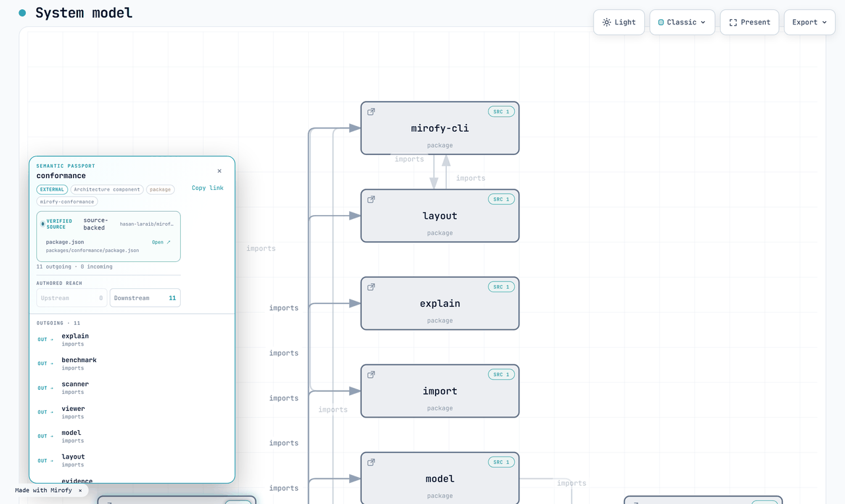Click the mirofy-conformance tag
The image size is (845, 504).
[x=67, y=201]
